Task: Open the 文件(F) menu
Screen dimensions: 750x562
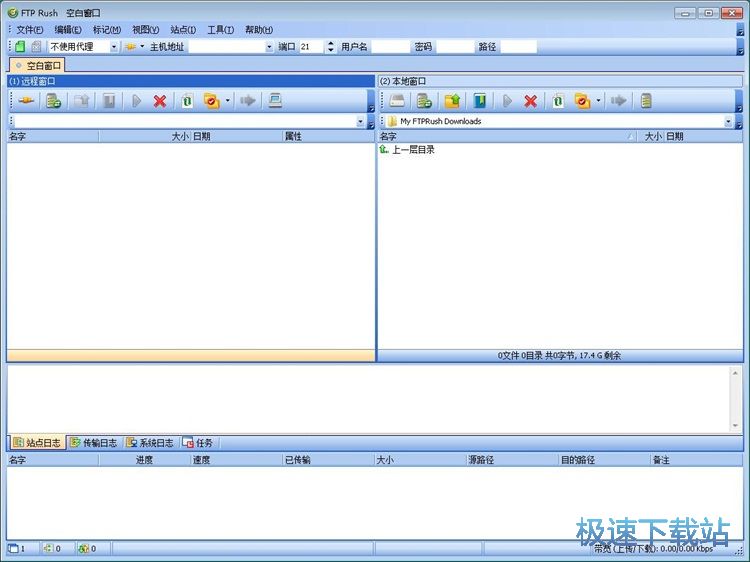Action: 30,30
